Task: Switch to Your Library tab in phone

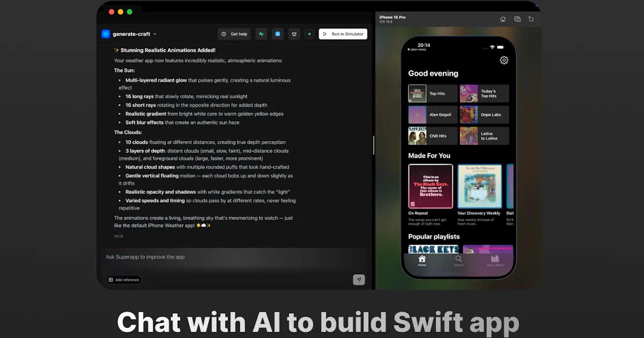Action: pyautogui.click(x=495, y=261)
